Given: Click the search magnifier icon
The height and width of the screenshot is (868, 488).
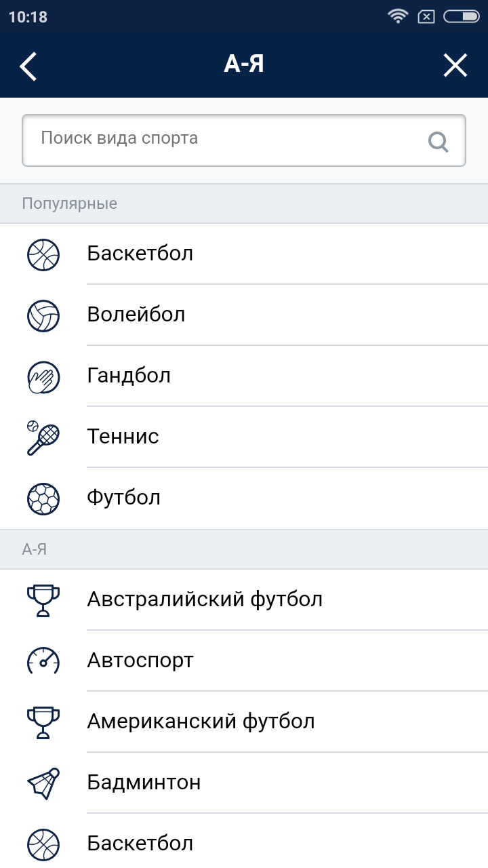Looking at the screenshot, I should [x=439, y=141].
